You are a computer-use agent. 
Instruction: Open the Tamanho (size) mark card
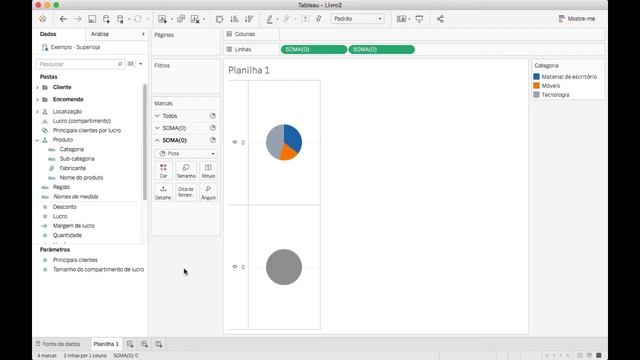coord(186,171)
